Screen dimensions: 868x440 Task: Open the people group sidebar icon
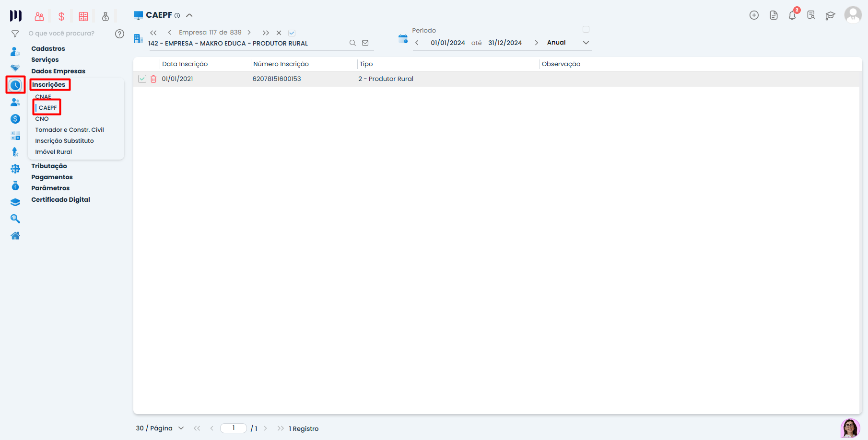click(15, 102)
